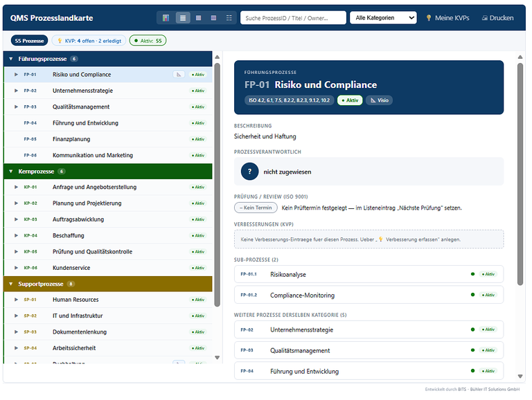Open sub-process FP-01.2 Compliance-Monitoring
This screenshot has width=532, height=400.
click(x=369, y=295)
